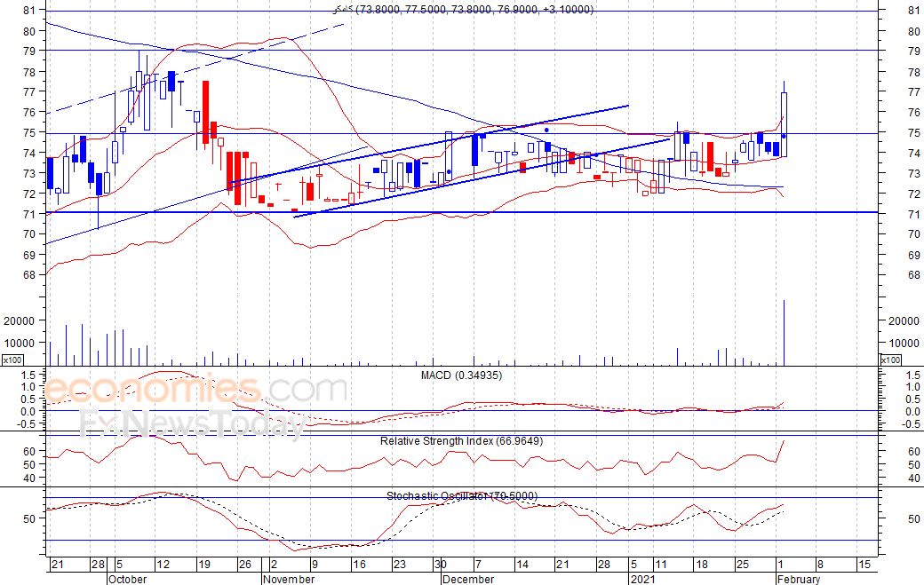Viewport: 924px width, 585px height.
Task: Click the 60 RSI scale label on right axis
Action: 914,452
